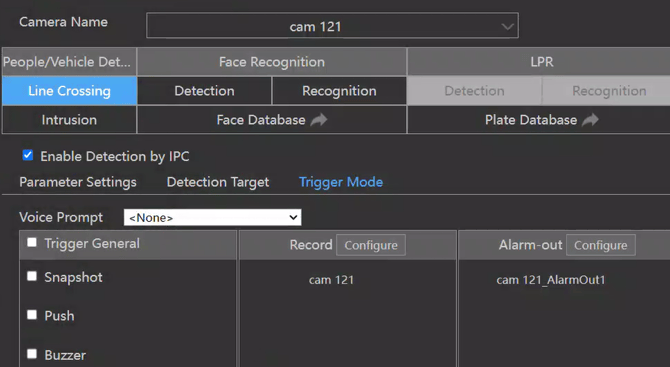The width and height of the screenshot is (670, 367).
Task: Open the Parameter Settings sub-tab
Action: click(x=78, y=182)
